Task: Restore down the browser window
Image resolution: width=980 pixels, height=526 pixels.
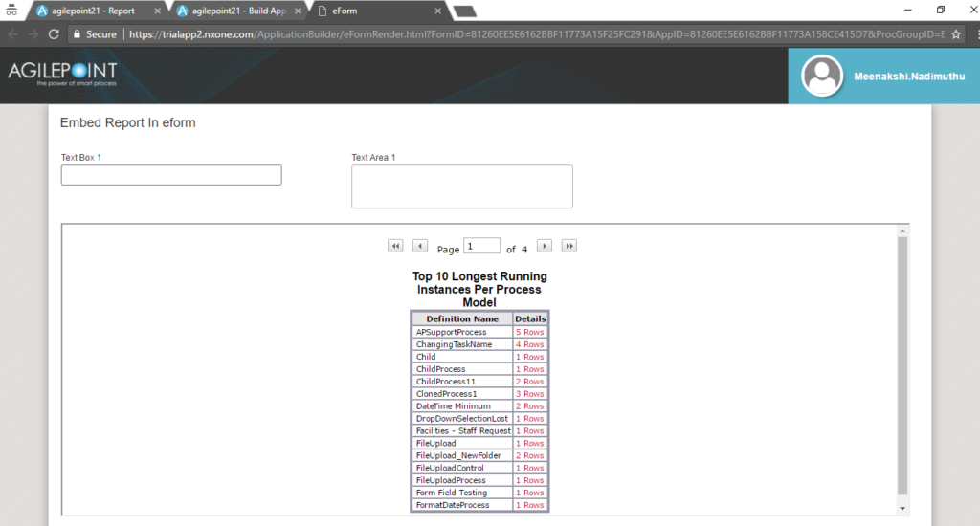Action: (x=942, y=10)
